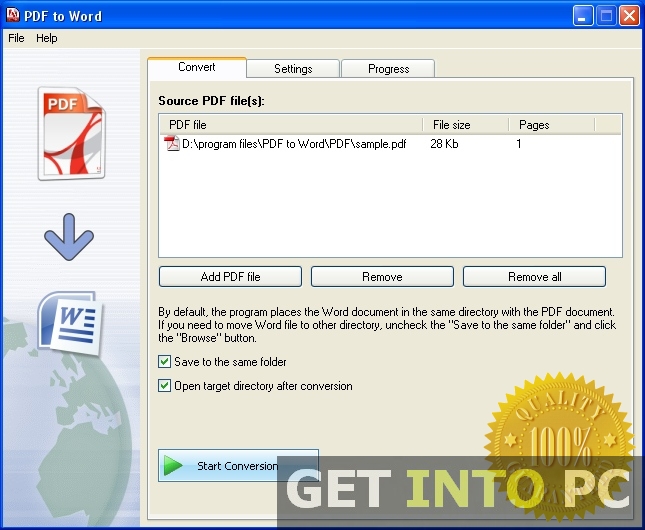Maximize the PDF to Word window
645x530 pixels.
606,15
